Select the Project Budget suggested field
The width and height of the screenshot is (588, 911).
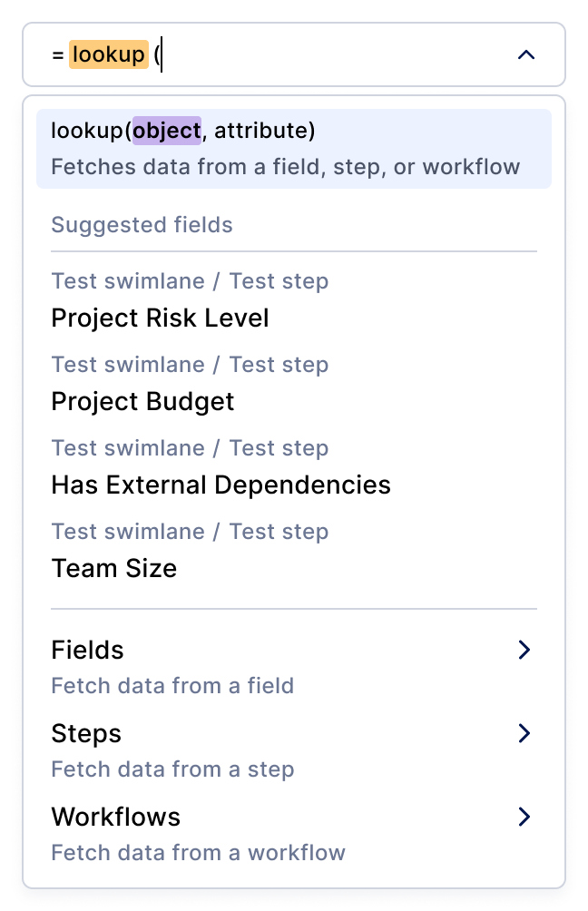pos(142,402)
